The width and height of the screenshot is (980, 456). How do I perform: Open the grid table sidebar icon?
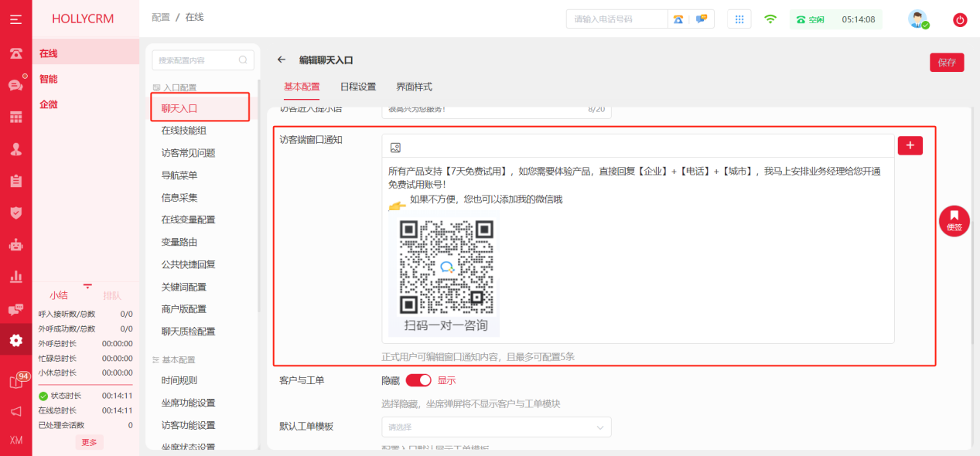pos(15,117)
